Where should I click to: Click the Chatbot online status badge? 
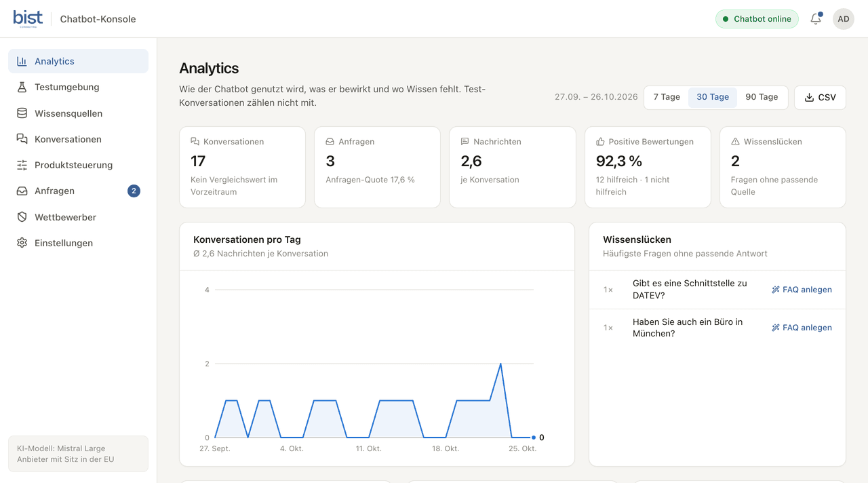point(757,19)
